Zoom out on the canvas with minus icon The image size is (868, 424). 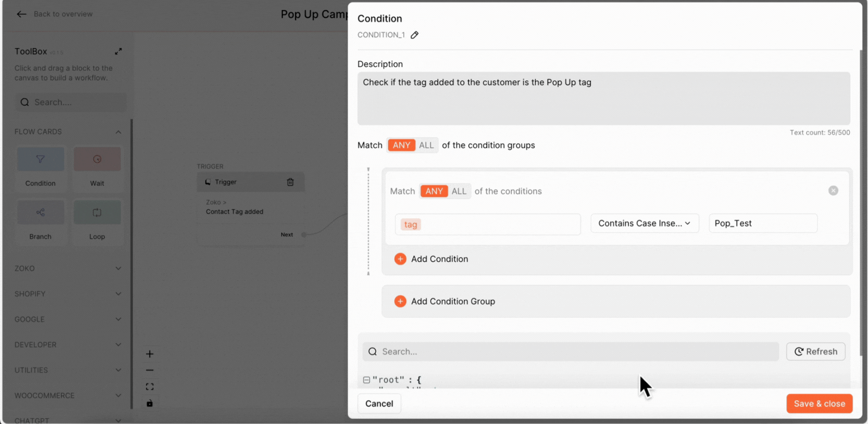[x=150, y=370]
